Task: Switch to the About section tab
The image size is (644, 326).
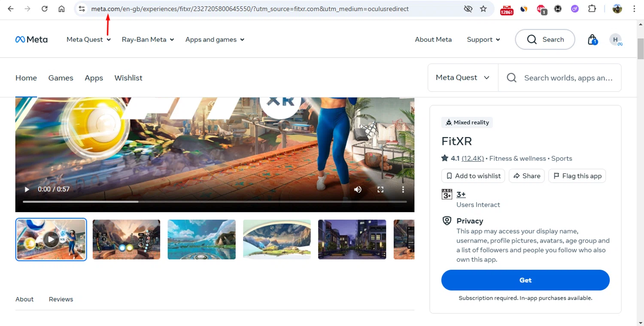Action: 24,299
